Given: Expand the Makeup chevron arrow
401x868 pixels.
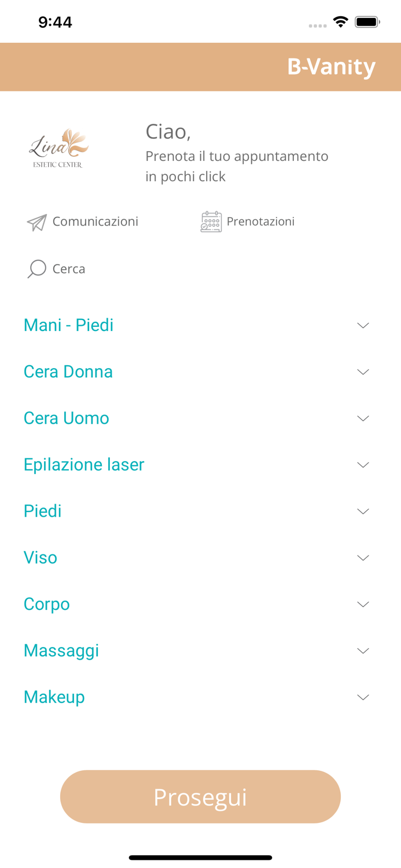Looking at the screenshot, I should [363, 697].
